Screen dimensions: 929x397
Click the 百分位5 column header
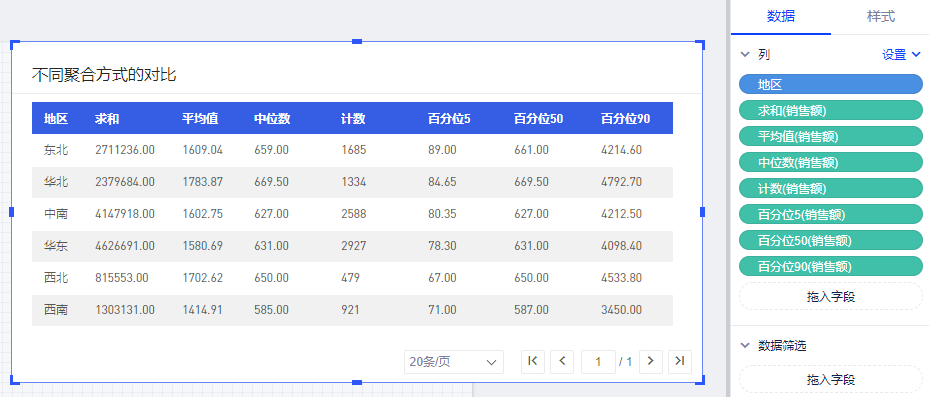449,119
